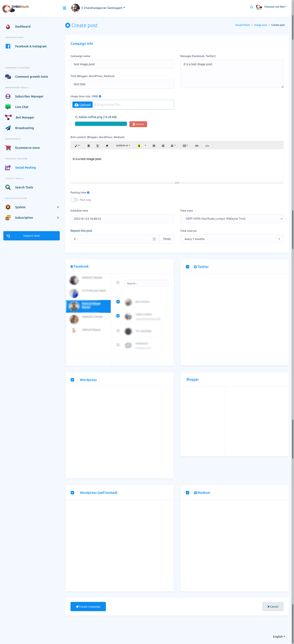Go to Ecommerce store in sidebar
This screenshot has height=644, width=294.
(27, 148)
